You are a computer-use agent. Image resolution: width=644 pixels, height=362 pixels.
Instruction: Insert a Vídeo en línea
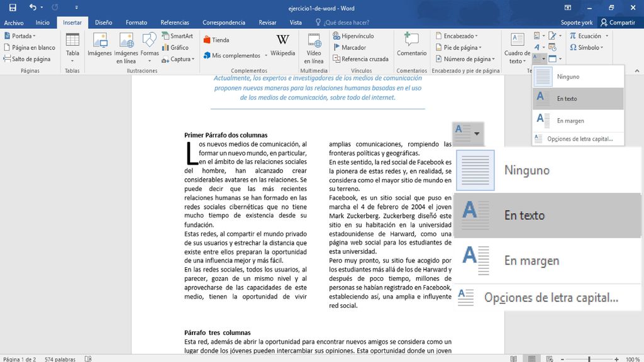[314, 48]
